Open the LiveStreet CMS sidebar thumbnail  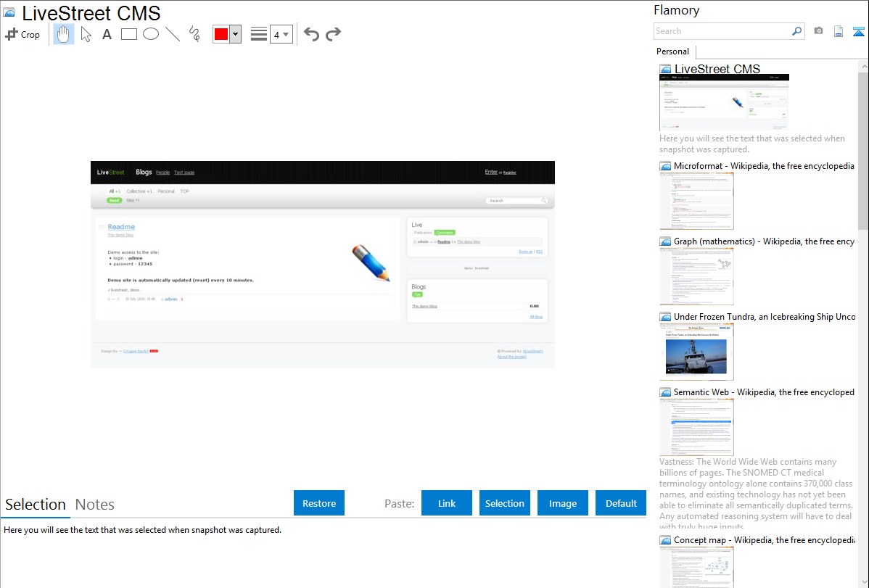(x=725, y=102)
